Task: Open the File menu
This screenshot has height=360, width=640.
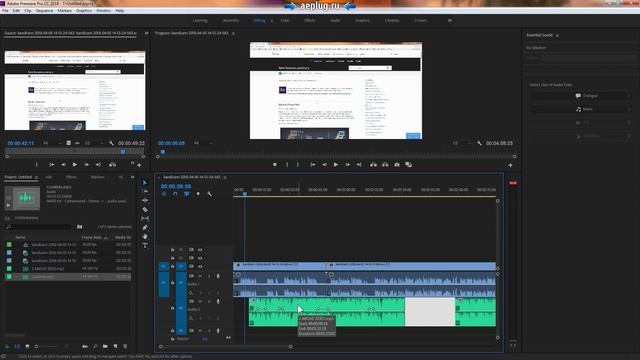Action: click(x=5, y=11)
